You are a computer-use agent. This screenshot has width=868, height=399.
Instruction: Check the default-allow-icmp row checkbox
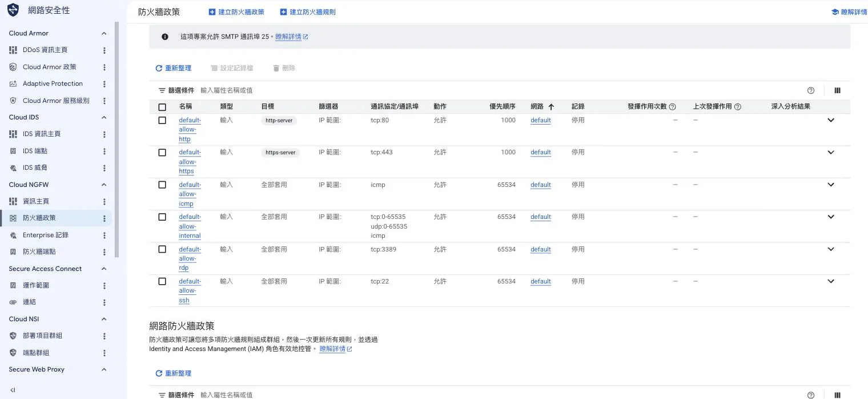(x=162, y=185)
